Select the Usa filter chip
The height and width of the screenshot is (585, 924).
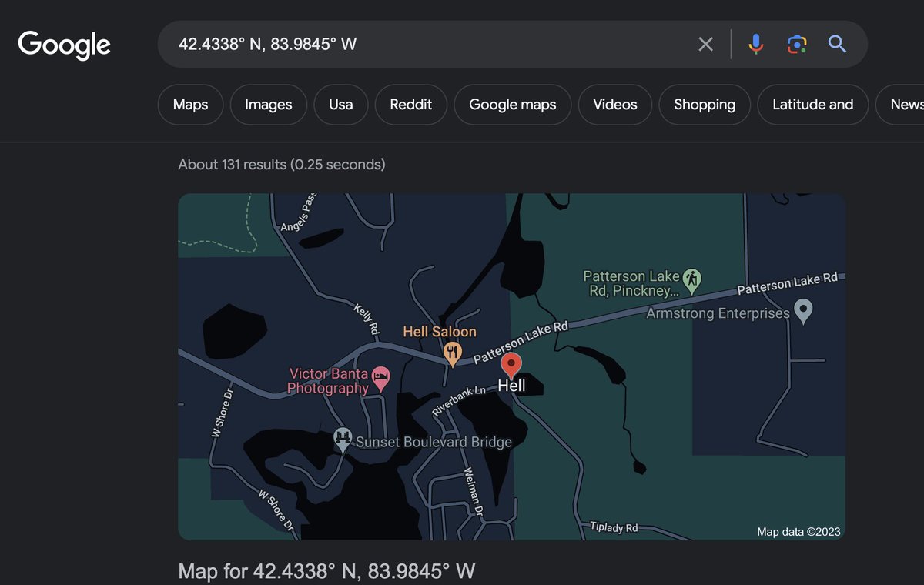coord(341,105)
